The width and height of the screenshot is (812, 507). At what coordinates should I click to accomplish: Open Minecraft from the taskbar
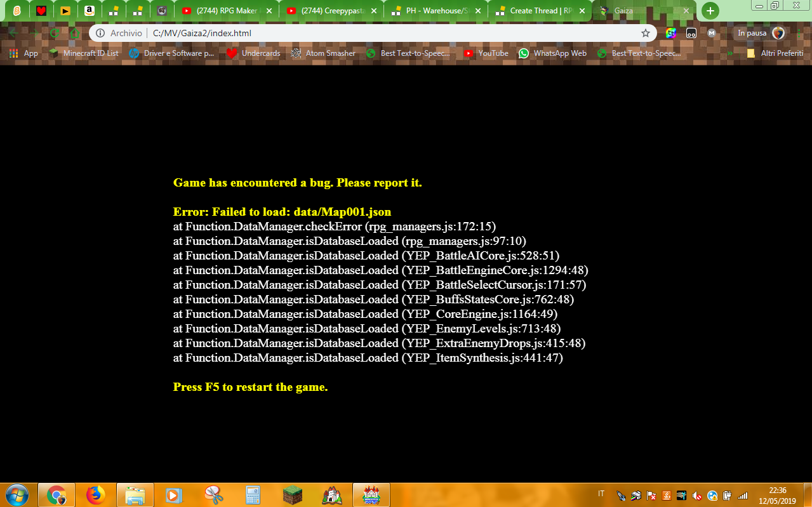click(x=293, y=495)
